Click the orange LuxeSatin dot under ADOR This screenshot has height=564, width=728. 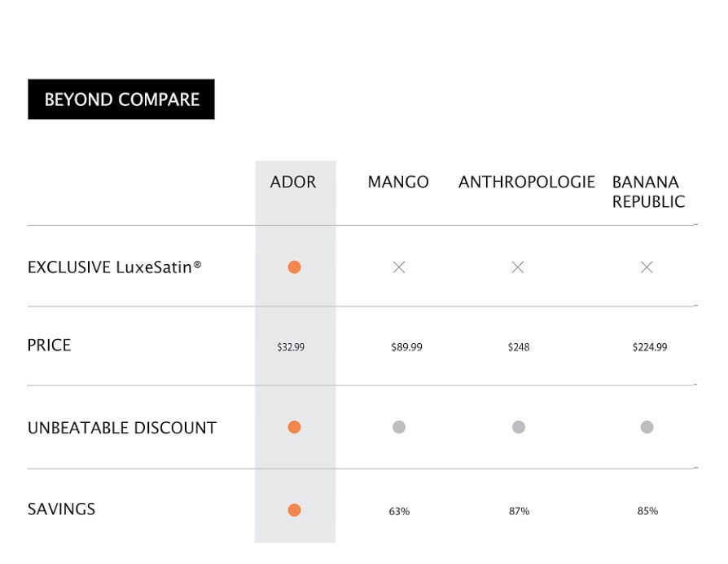point(294,267)
